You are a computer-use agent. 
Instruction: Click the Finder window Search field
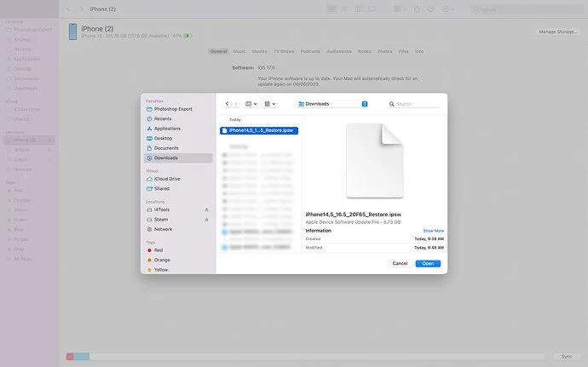[x=527, y=9]
